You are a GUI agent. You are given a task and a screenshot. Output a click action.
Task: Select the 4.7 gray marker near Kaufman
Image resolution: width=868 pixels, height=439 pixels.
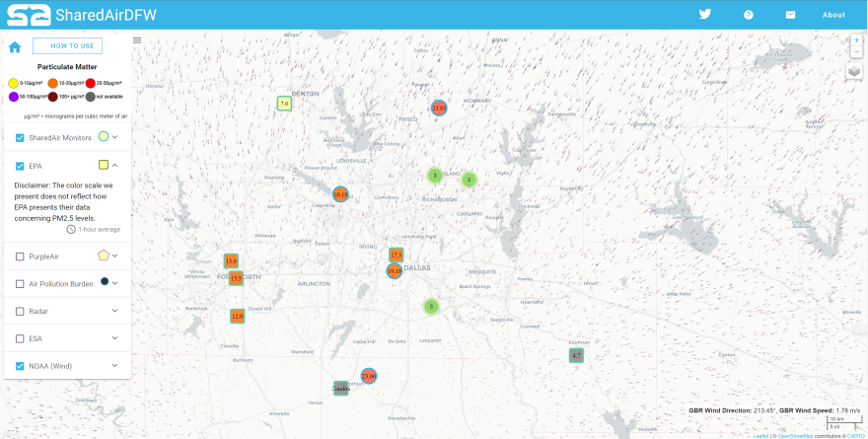(x=576, y=355)
